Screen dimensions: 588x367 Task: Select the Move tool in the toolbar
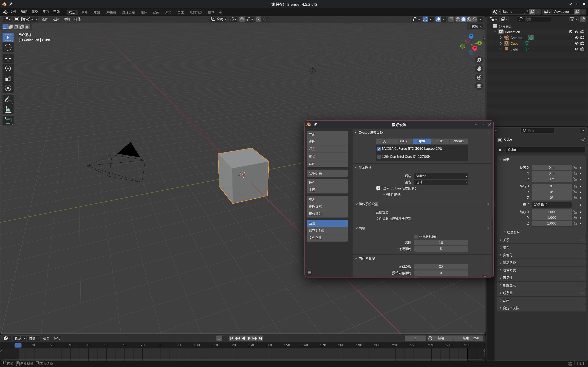(8, 58)
